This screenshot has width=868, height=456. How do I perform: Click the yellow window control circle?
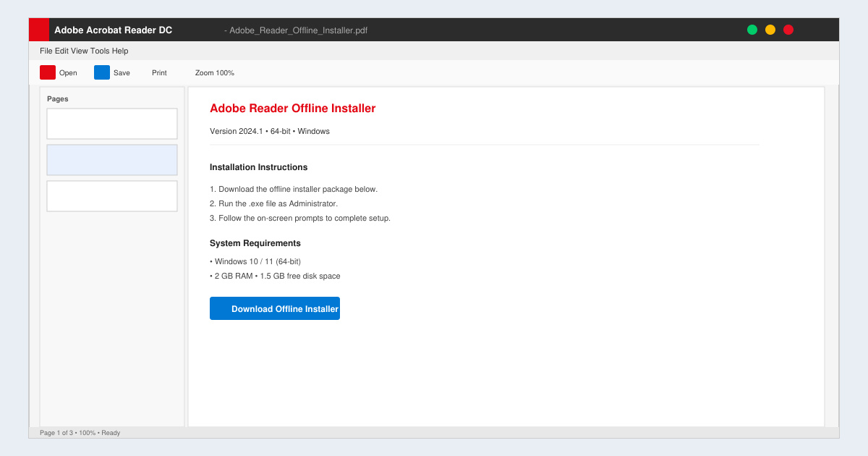pyautogui.click(x=770, y=30)
